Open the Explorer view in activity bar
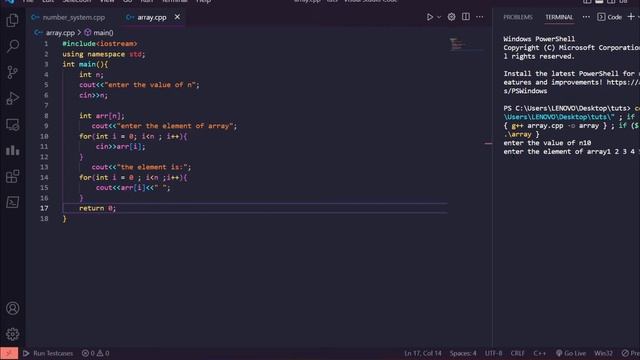This screenshot has width=640, height=360. coord(13,20)
